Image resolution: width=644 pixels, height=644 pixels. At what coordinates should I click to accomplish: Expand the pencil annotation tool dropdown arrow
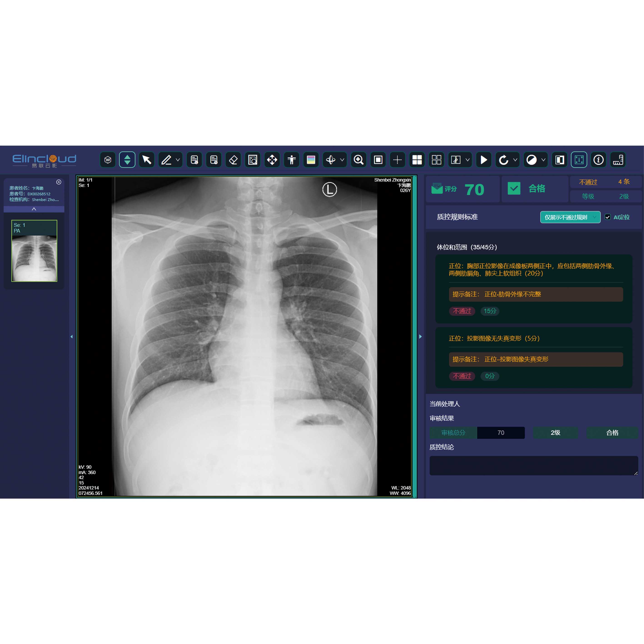pyautogui.click(x=178, y=160)
